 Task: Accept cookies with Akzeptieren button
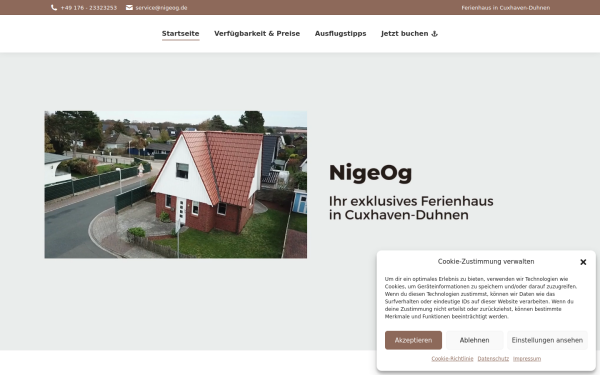(x=413, y=340)
